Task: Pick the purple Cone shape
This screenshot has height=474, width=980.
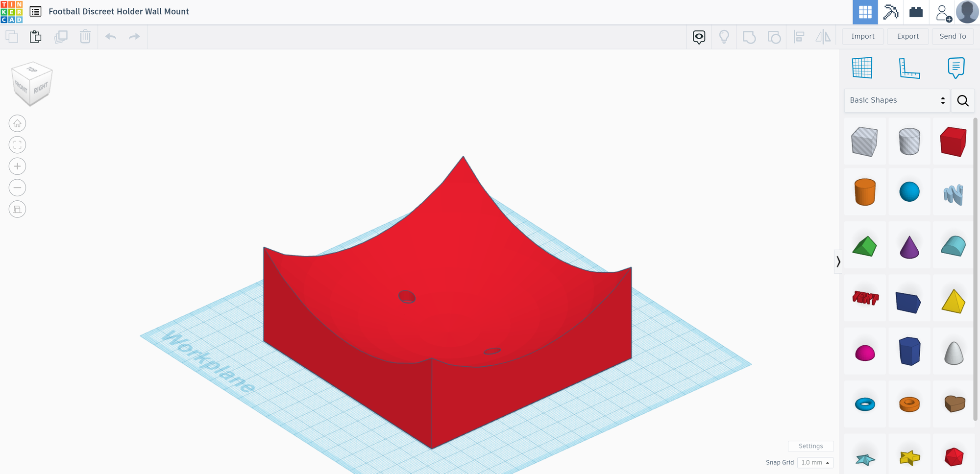Action: coord(909,247)
